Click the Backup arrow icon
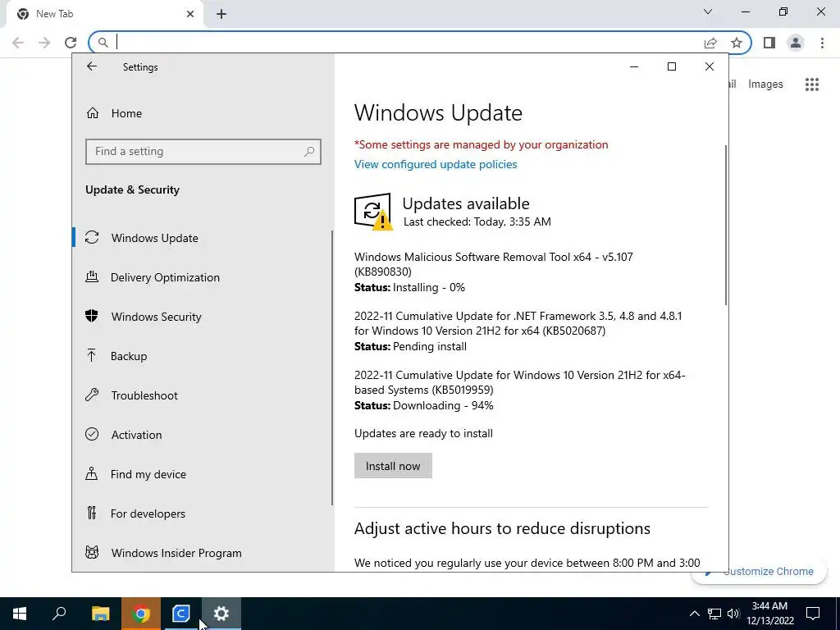Viewport: 840px width, 630px height. [92, 356]
